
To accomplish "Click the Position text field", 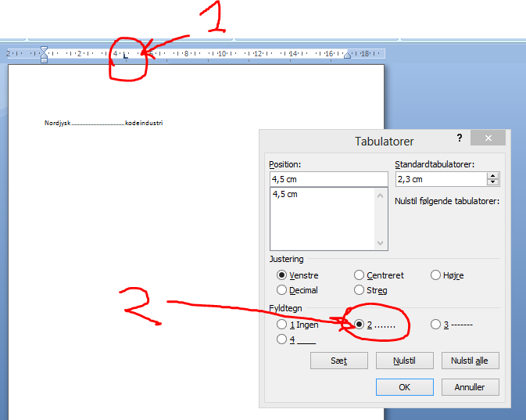I will (327, 179).
